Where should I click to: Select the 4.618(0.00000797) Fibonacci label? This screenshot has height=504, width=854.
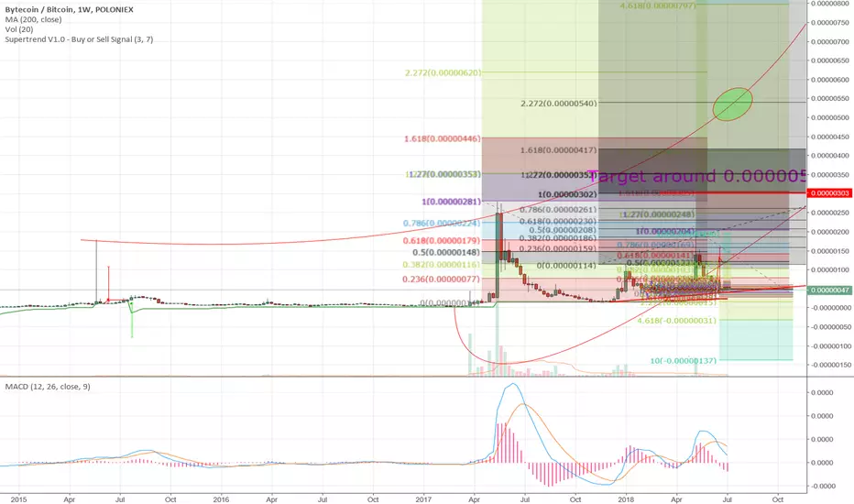[658, 6]
